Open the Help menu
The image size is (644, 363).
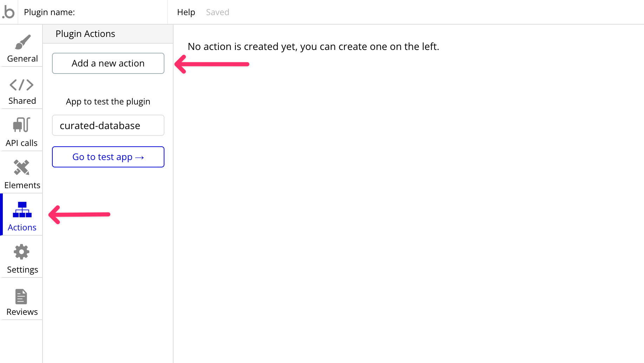click(x=186, y=12)
